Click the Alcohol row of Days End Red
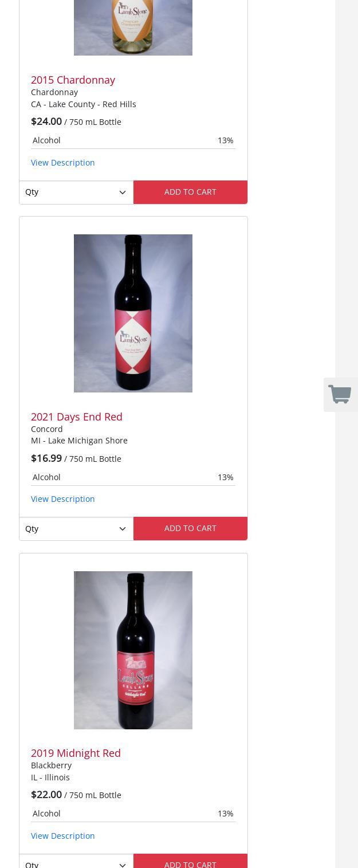This screenshot has width=358, height=868. pyautogui.click(x=133, y=477)
